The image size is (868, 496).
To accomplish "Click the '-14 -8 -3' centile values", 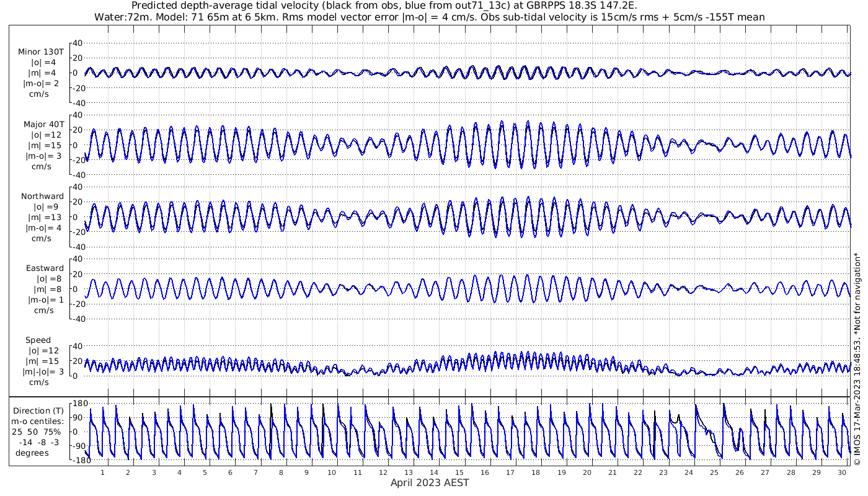I will [x=41, y=442].
